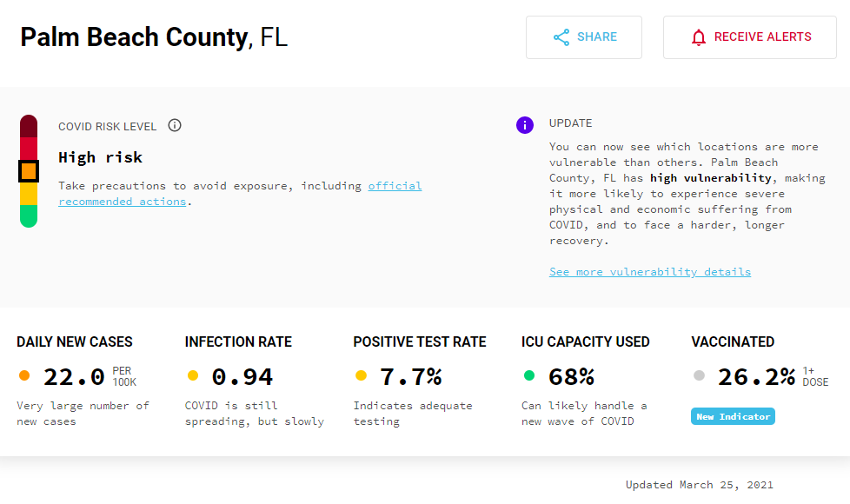Click the orange highlighted risk level marker
The width and height of the screenshot is (850, 504).
click(x=29, y=170)
